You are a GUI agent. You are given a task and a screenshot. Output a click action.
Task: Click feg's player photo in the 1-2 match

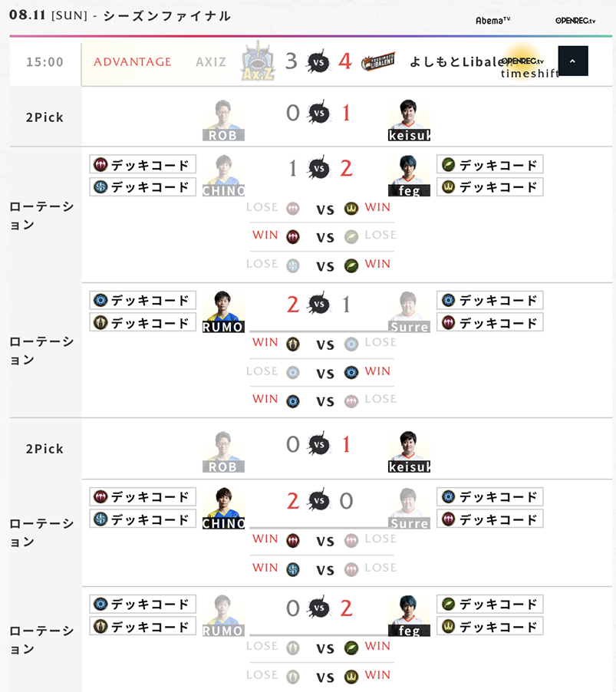pos(410,176)
